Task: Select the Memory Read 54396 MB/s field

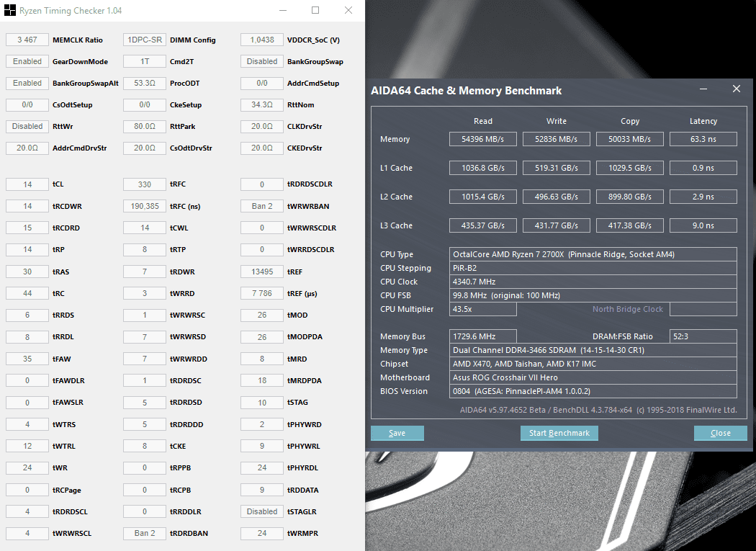Action: [x=482, y=139]
